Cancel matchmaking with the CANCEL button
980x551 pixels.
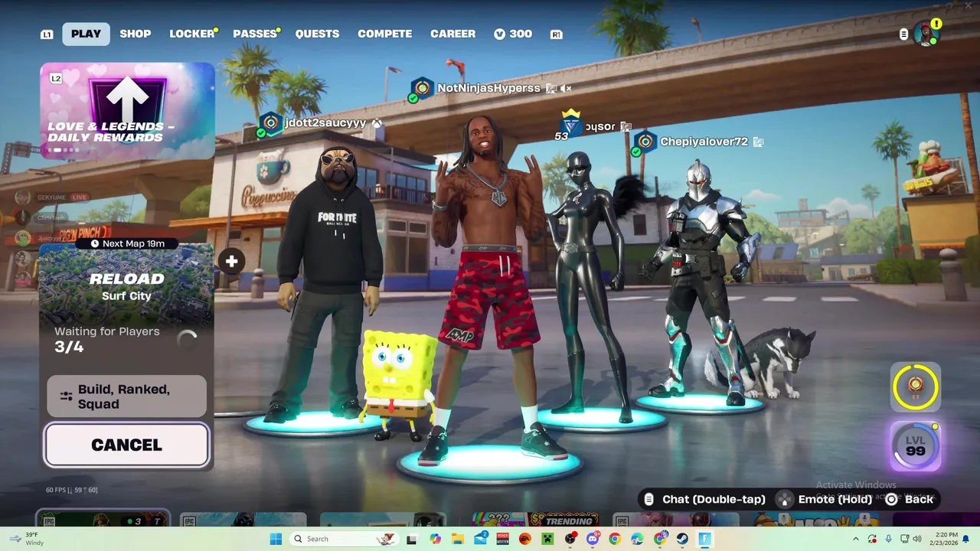126,445
